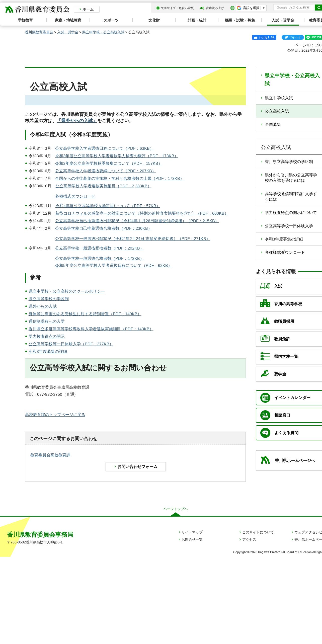Click the お問い合わせフォーム button
The width and height of the screenshot is (322, 644).
point(136,466)
